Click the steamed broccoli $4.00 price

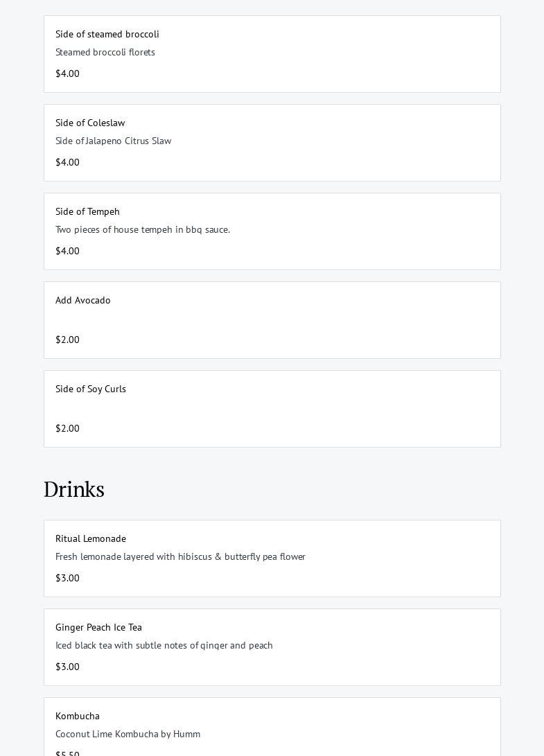[x=67, y=73]
